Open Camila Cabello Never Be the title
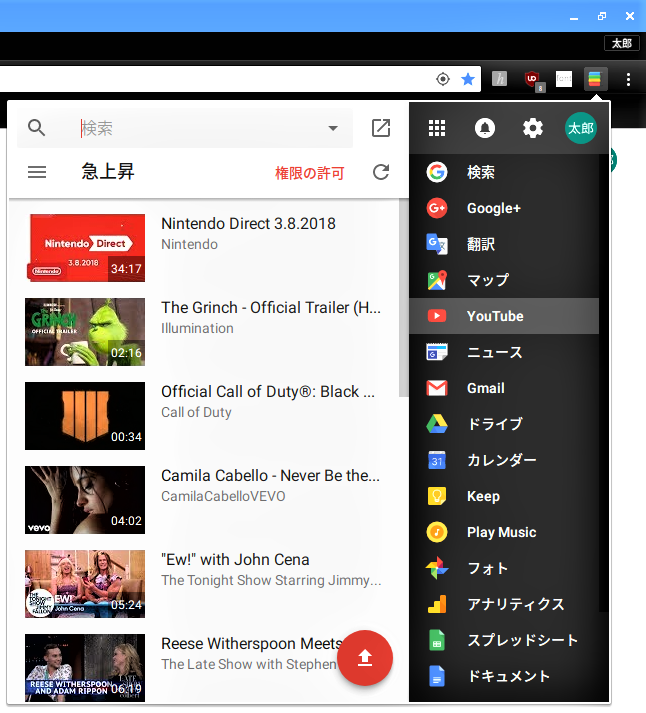 coord(270,476)
